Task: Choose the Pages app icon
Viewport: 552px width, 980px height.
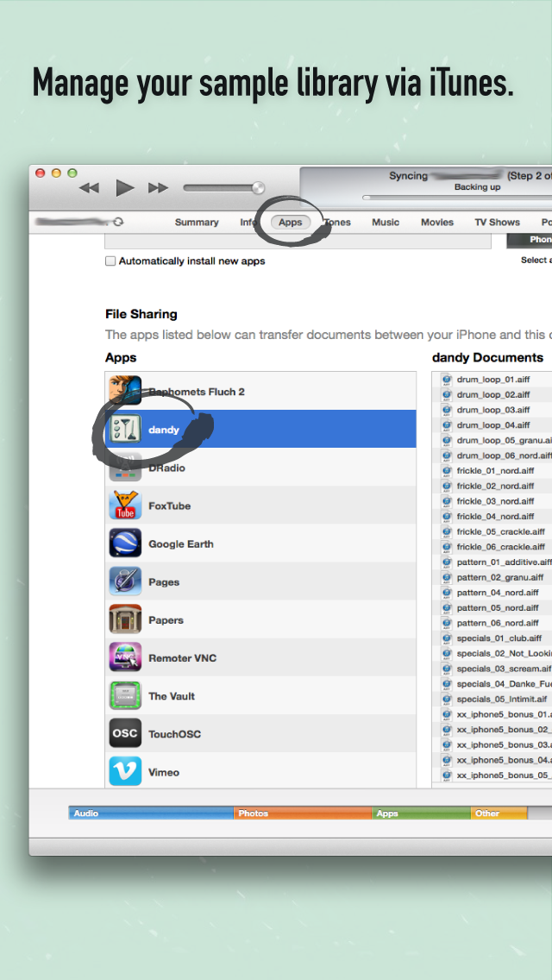Action: (125, 581)
